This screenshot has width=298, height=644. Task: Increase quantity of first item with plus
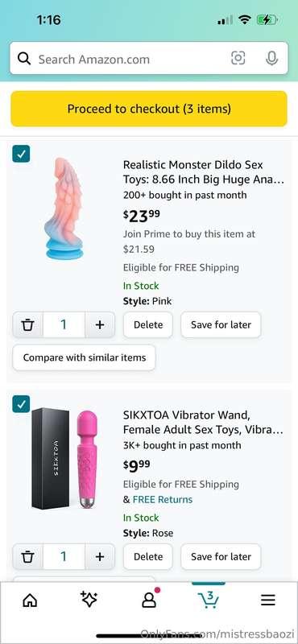pos(100,325)
